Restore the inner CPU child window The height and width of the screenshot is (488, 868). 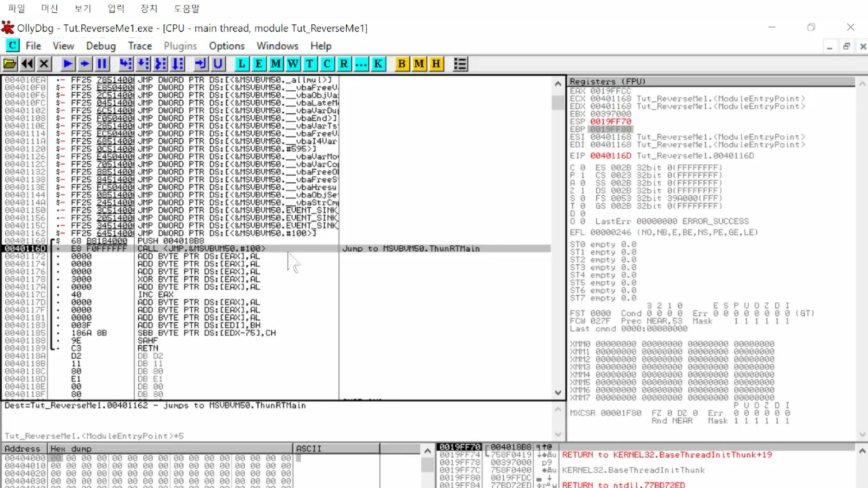coord(846,46)
